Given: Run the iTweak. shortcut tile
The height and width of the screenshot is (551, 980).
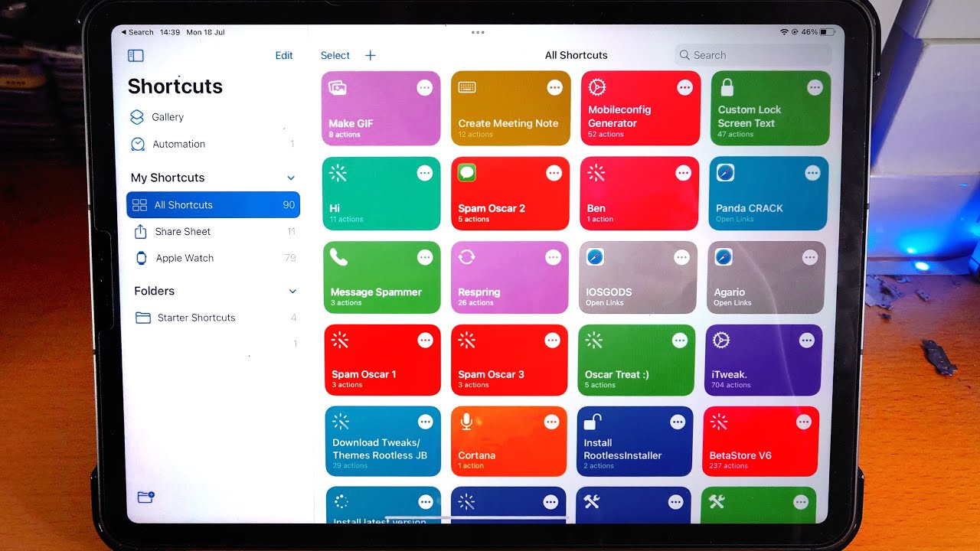Looking at the screenshot, I should [x=763, y=360].
